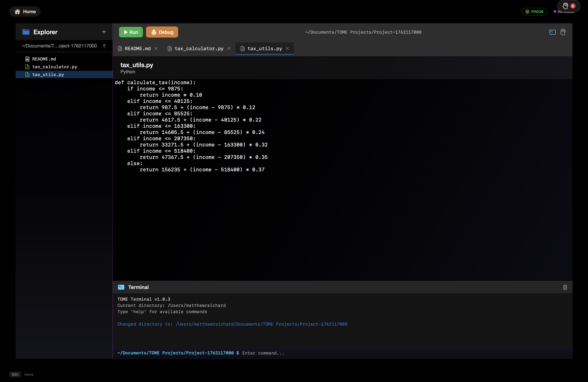Open README.md in the Explorer tree
The width and height of the screenshot is (588, 382).
(44, 59)
